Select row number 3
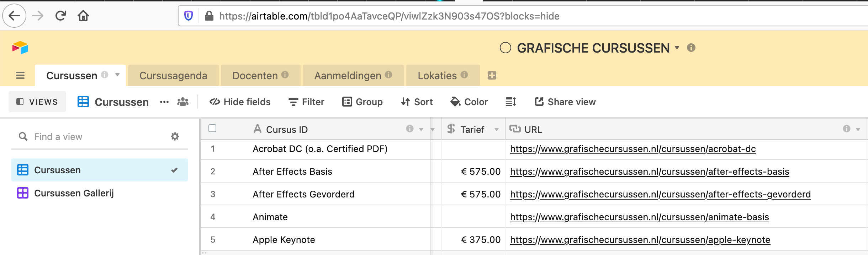868x255 pixels. [213, 194]
